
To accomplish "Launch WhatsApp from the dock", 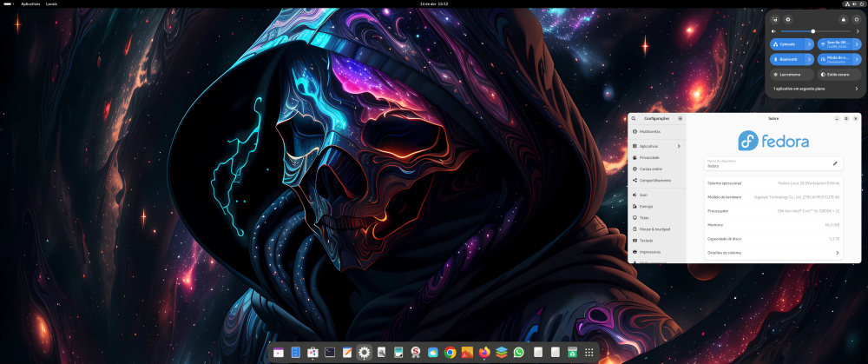I will pyautogui.click(x=519, y=352).
